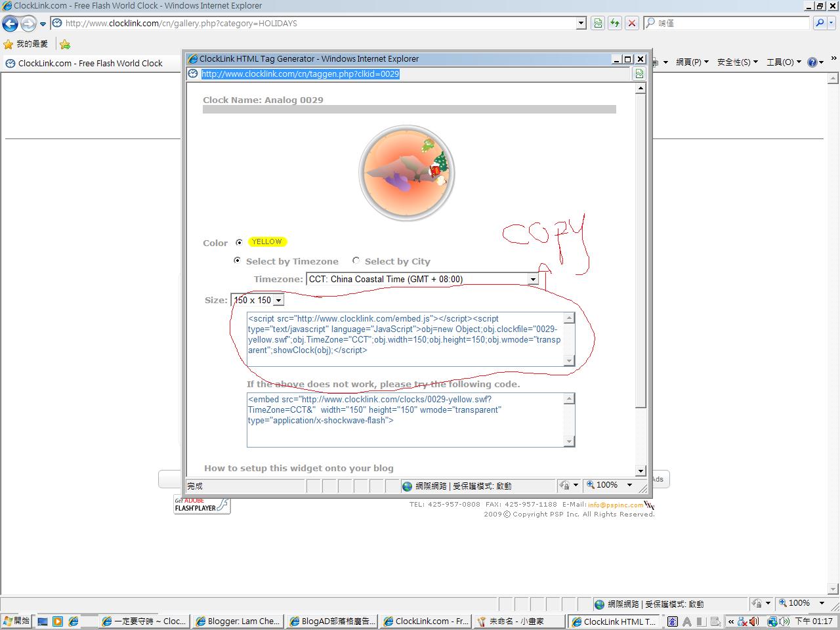Click the YELLOW color swatch label
Viewport: 840px width, 630px height.
click(267, 241)
